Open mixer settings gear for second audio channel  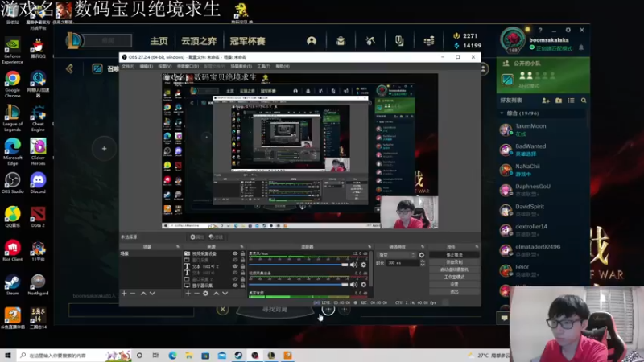[x=364, y=285]
